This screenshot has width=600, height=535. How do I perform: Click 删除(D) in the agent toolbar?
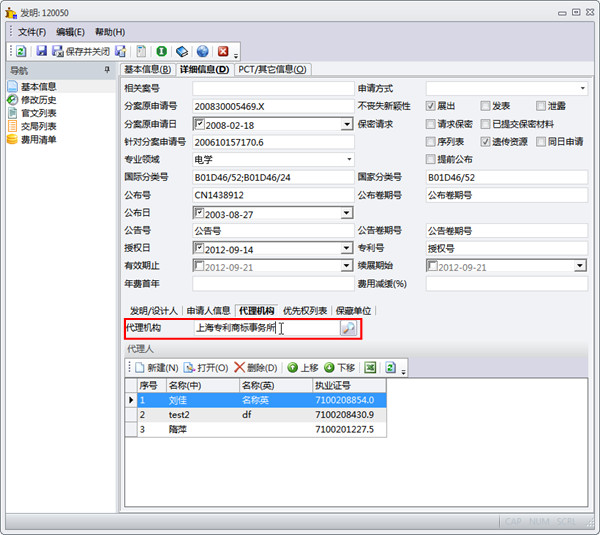pos(256,368)
